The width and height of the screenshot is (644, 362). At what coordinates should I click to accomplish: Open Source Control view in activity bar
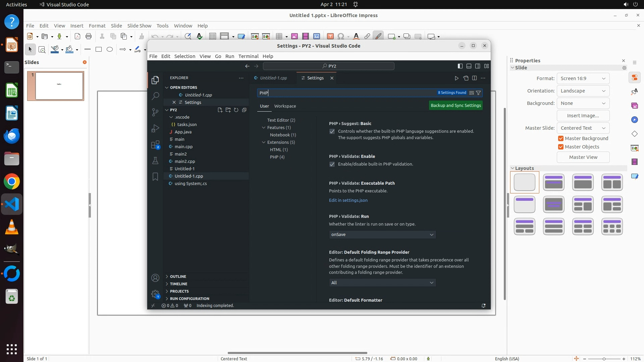point(155,112)
